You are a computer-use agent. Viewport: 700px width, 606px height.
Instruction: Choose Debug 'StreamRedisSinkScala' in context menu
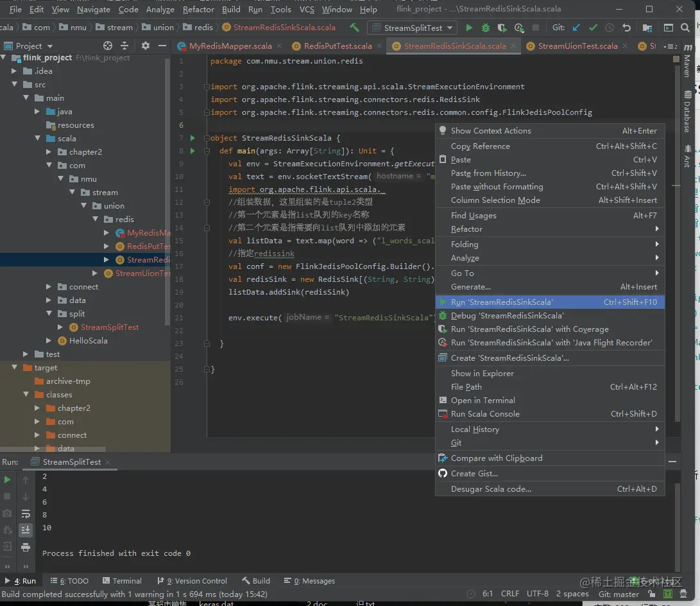point(550,316)
